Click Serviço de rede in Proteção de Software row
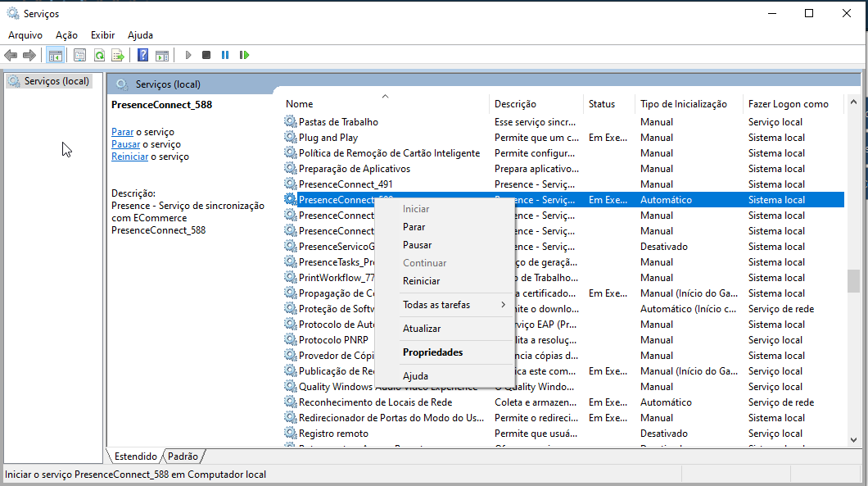Viewport: 868px width, 486px height. tap(781, 309)
